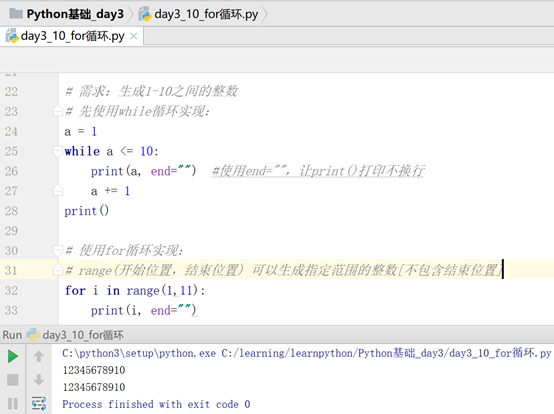Collapse comment fold marker at line 30
554x414 pixels.
point(58,250)
